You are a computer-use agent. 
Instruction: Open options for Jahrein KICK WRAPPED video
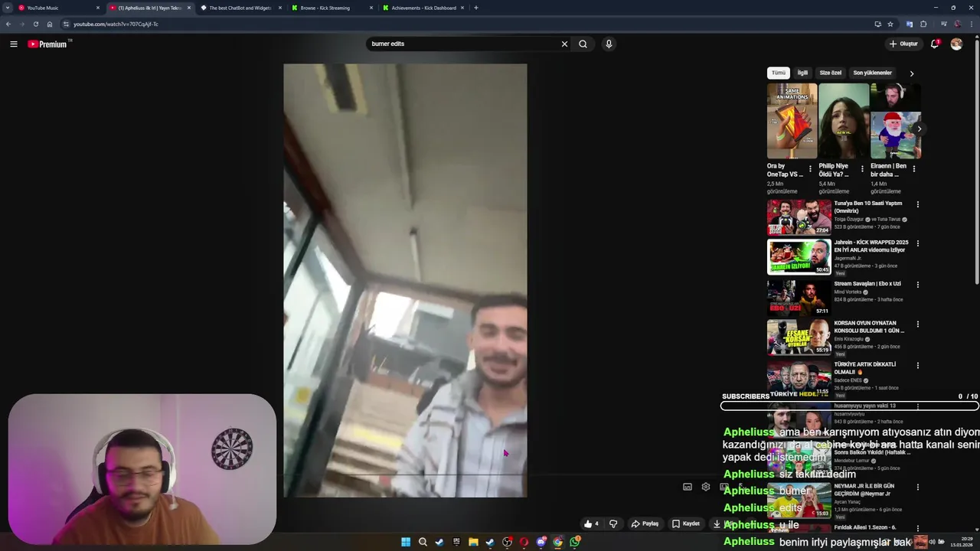(917, 243)
